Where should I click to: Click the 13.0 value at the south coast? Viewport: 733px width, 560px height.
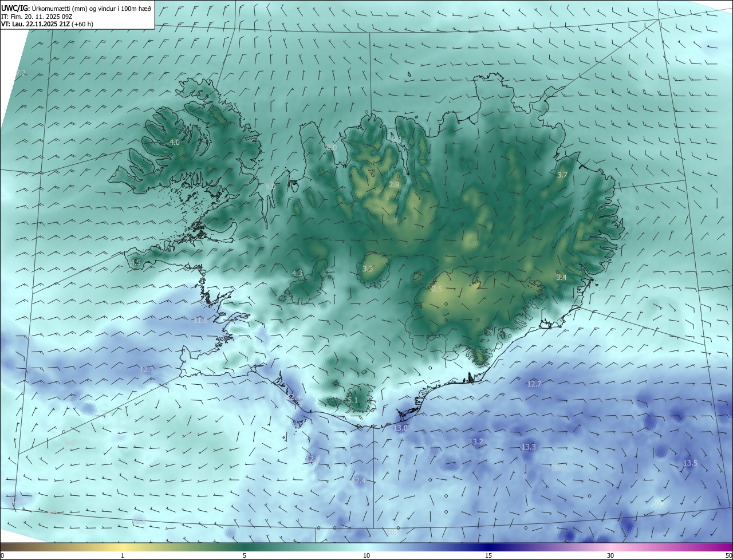coord(400,428)
